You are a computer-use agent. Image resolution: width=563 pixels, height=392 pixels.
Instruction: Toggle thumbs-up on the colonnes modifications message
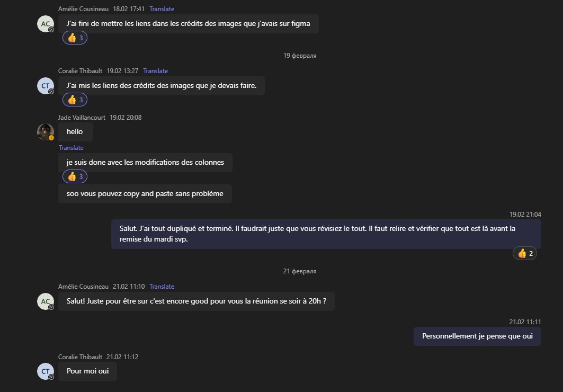75,177
